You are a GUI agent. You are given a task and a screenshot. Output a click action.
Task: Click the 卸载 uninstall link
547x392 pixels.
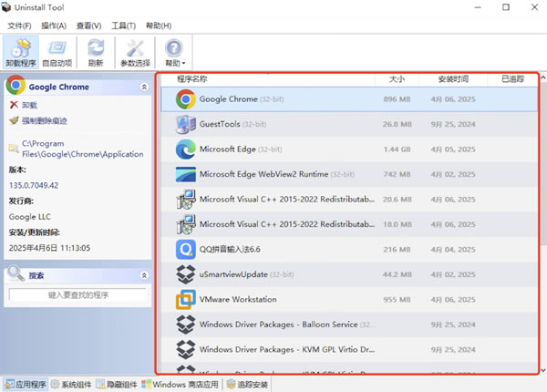pos(29,106)
